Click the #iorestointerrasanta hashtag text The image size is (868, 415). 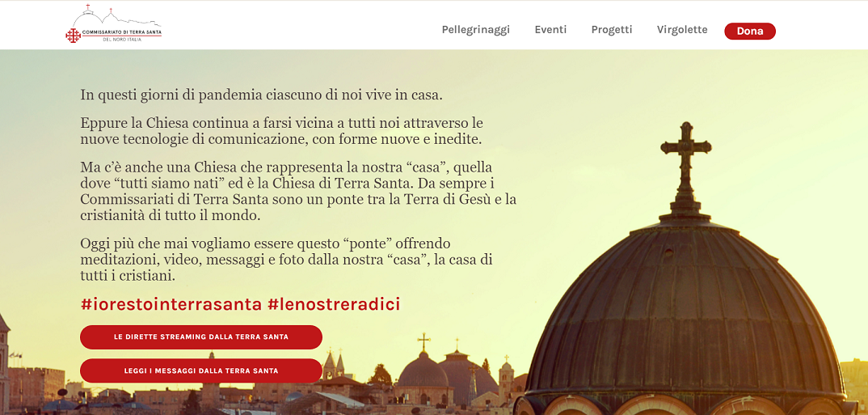(171, 304)
